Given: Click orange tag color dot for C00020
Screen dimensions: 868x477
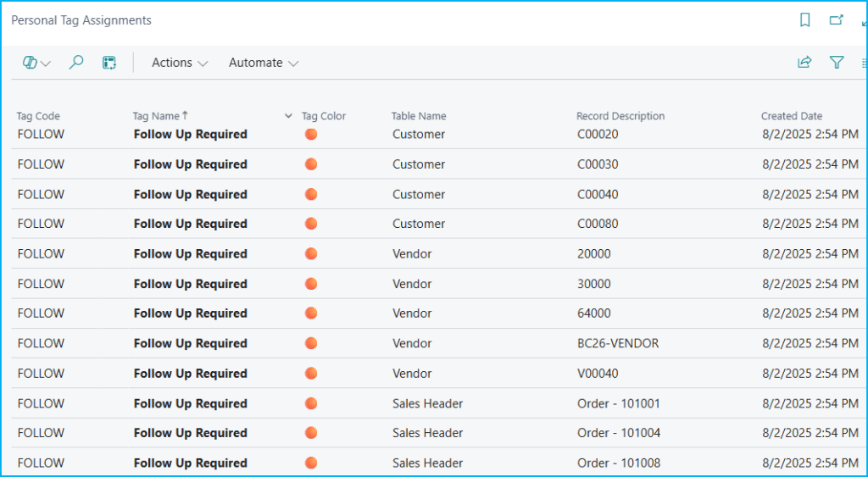Looking at the screenshot, I should (x=311, y=135).
